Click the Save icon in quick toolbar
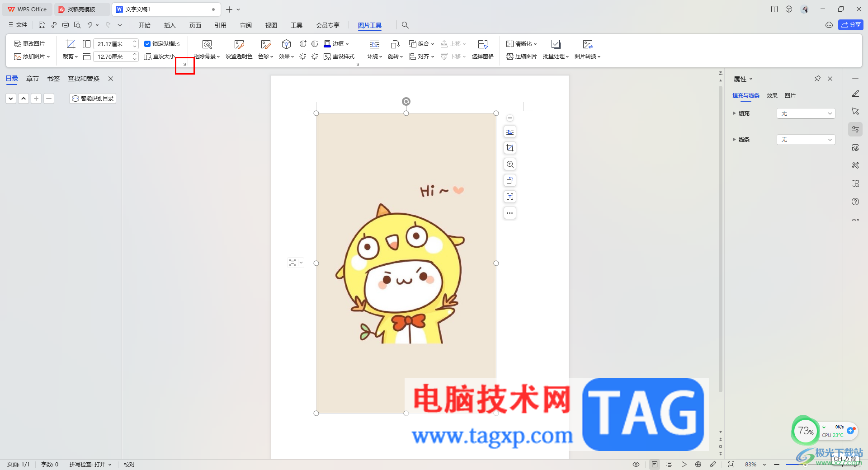 coord(42,25)
